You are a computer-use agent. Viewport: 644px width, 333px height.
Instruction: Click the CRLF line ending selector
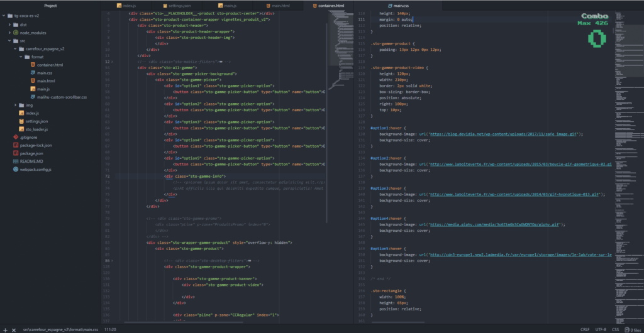[585, 330]
